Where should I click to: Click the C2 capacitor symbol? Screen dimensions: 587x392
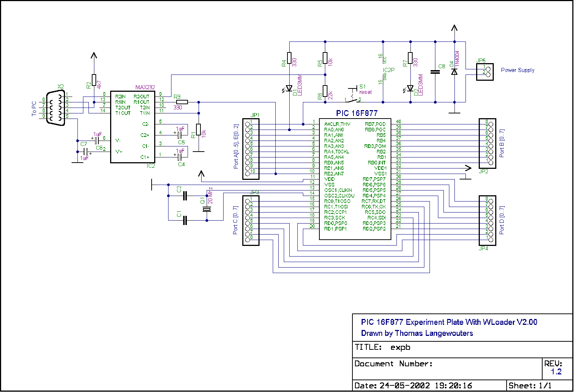tap(185, 196)
